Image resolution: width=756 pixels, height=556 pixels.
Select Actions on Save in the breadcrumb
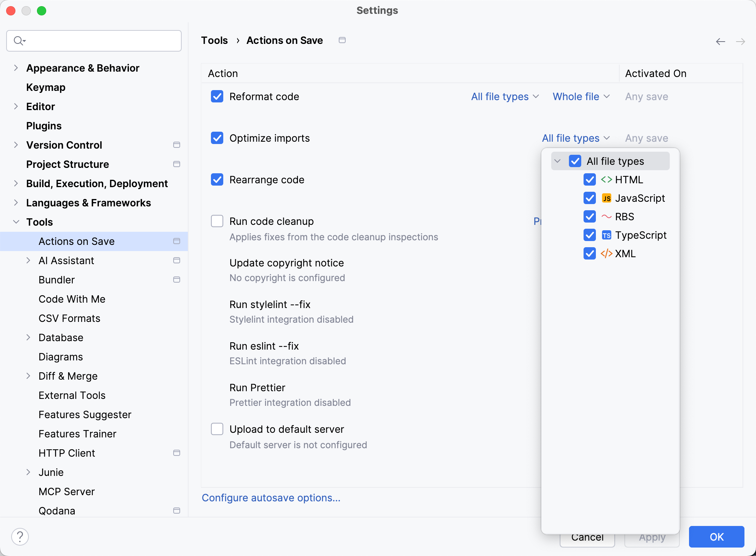tap(284, 40)
